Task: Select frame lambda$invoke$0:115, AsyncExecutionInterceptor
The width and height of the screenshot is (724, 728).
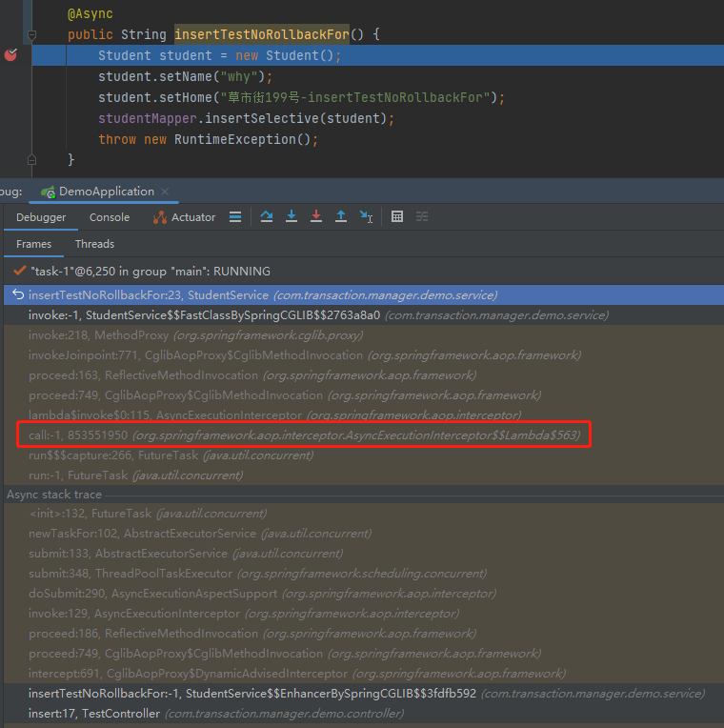Action: (364, 415)
